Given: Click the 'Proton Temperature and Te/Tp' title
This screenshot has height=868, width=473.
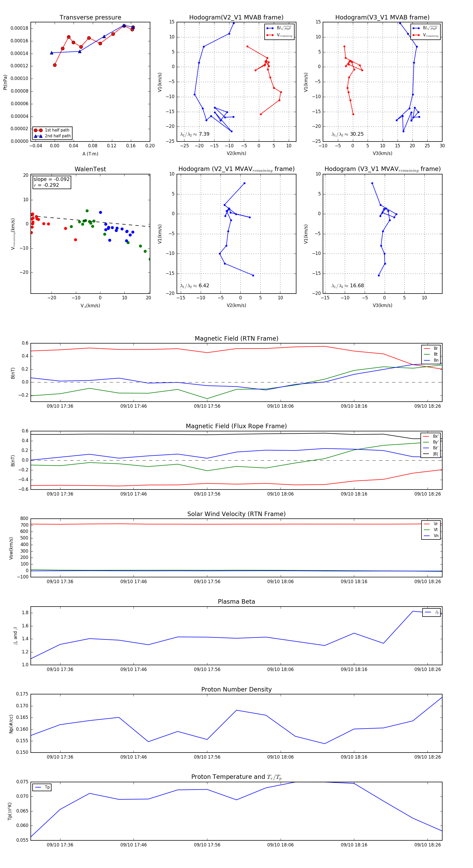Looking at the screenshot, I should (236, 777).
